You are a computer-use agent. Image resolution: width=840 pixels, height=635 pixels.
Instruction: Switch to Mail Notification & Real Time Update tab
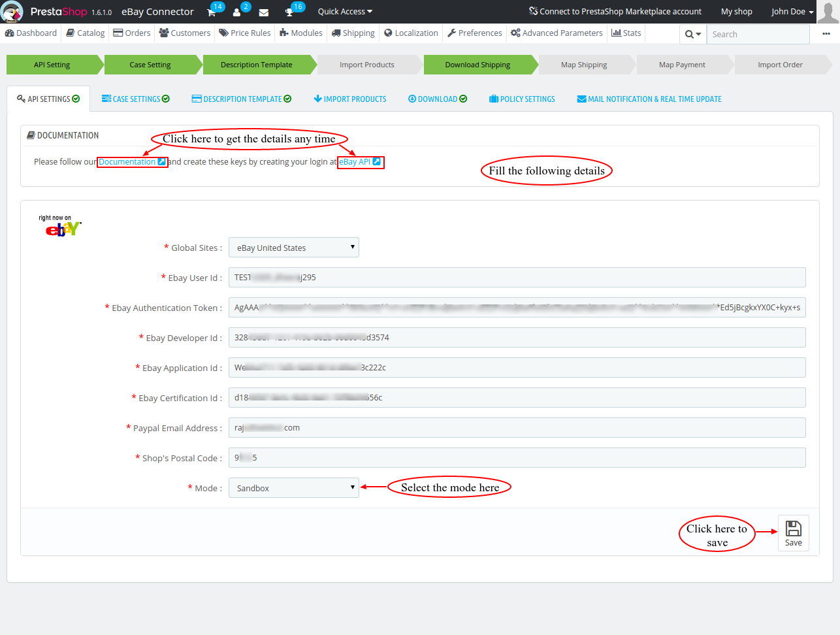click(649, 99)
